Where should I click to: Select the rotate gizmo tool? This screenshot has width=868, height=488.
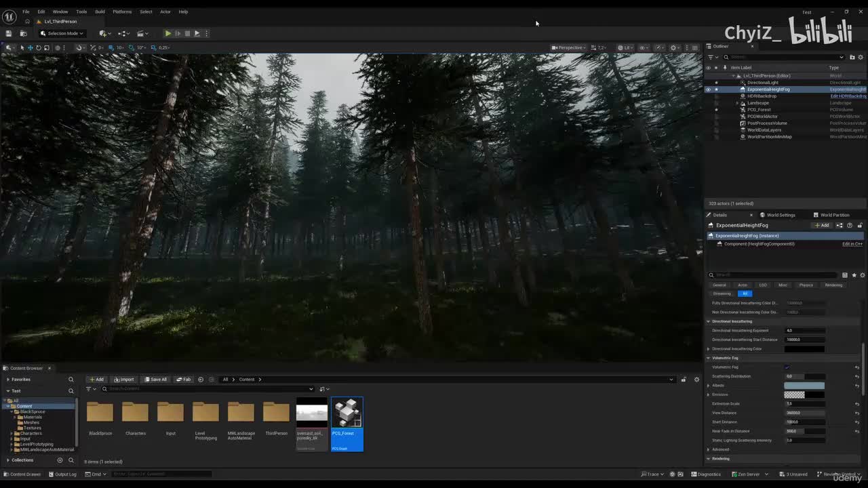(x=38, y=47)
